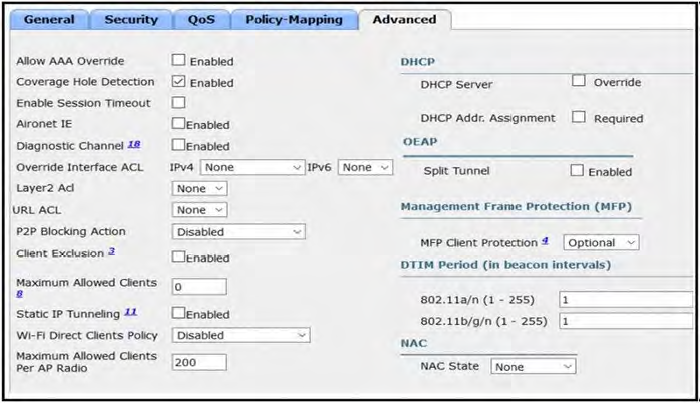This screenshot has height=403, width=700.
Task: Click the 802.11a/n DTIM period field
Action: tap(624, 299)
